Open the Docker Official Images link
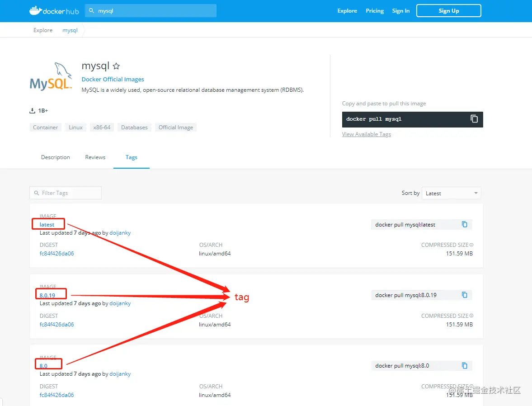The height and width of the screenshot is (406, 532). pyautogui.click(x=113, y=79)
